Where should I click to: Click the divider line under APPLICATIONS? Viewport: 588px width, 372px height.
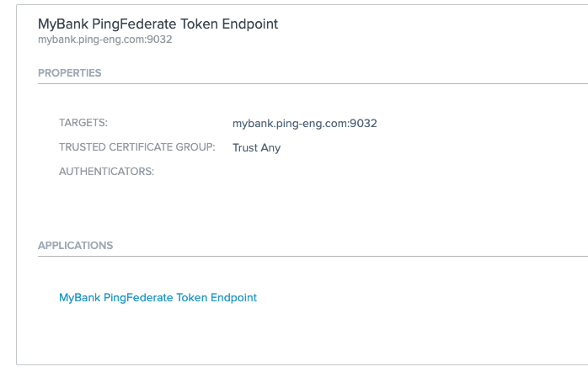tap(312, 256)
